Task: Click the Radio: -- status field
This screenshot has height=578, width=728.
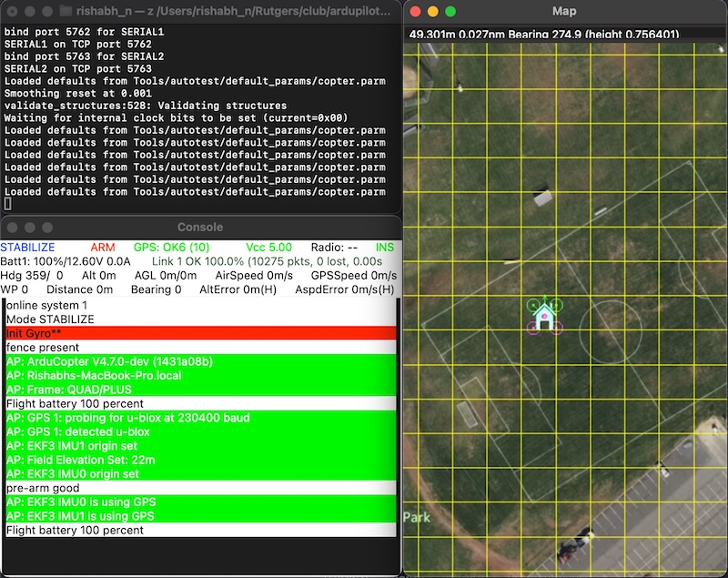Action: (x=333, y=248)
